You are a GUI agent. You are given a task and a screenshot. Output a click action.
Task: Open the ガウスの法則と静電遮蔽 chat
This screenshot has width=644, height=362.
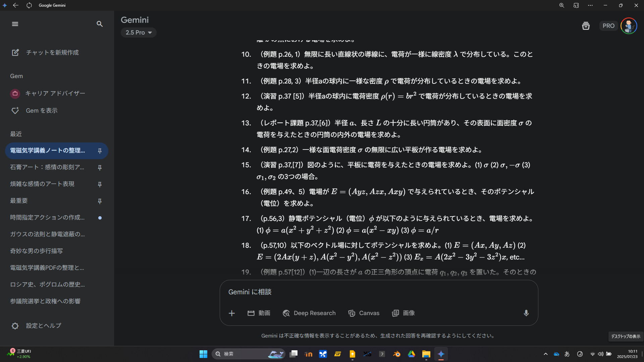(x=47, y=234)
